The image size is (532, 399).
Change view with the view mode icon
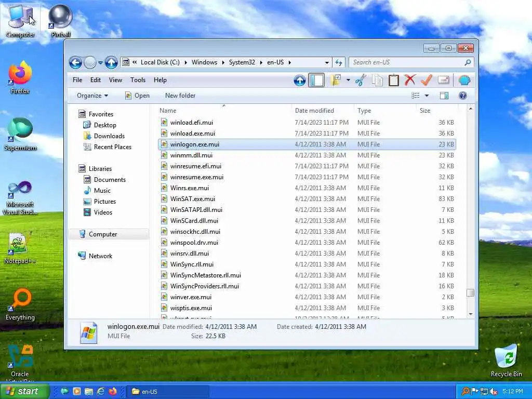415,96
